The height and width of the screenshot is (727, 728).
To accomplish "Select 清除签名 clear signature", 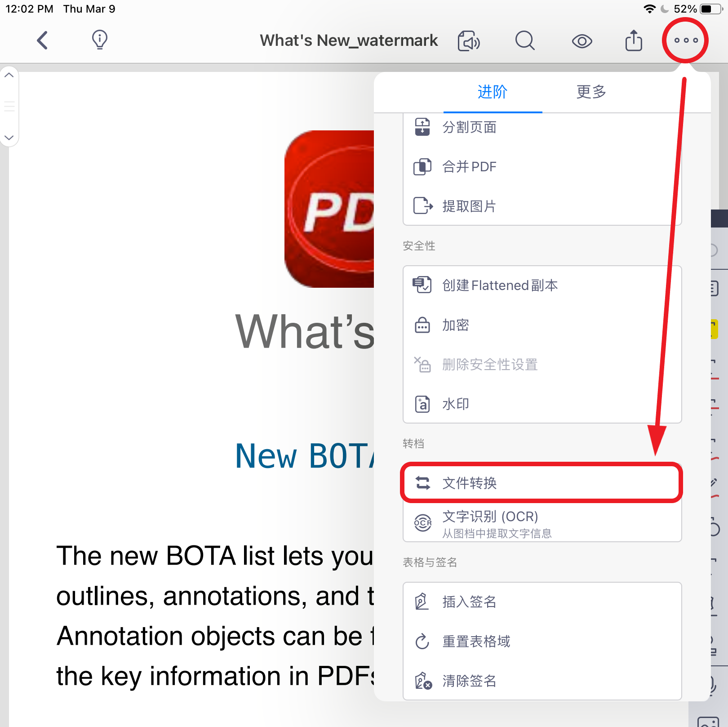I will pos(542,681).
